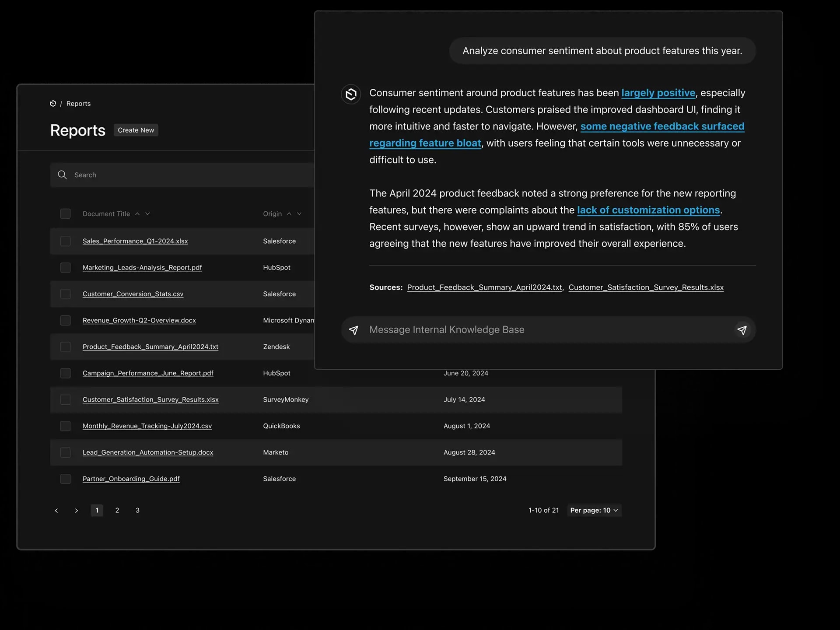Click the home logo icon in breadcrumb
Viewport: 840px width, 630px height.
click(x=53, y=104)
